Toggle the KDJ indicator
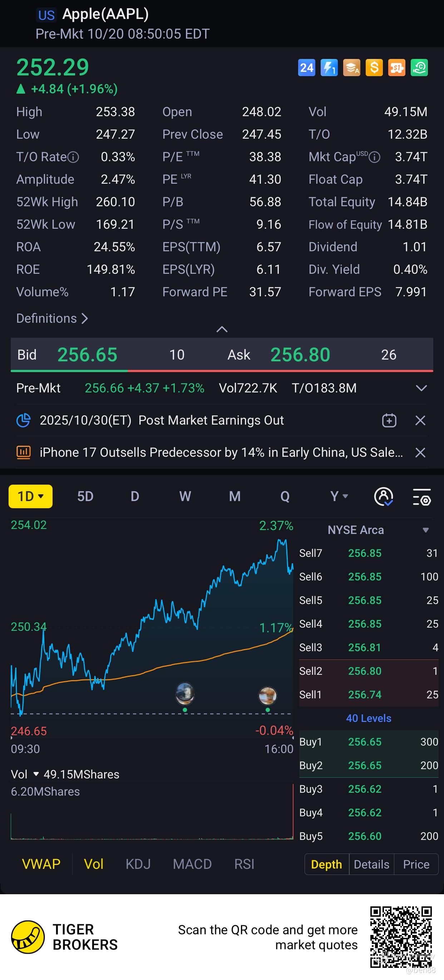Viewport: 444px width, 980px height. click(138, 864)
